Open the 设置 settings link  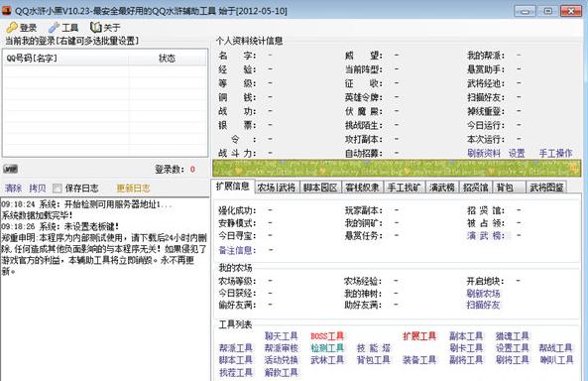pos(517,153)
